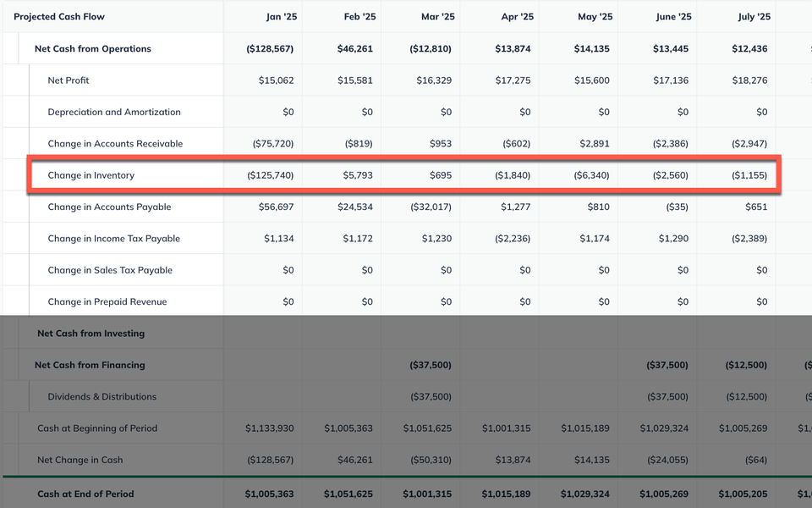Screen dimensions: 812x508
Task: Click the July '25 column header
Action: (754, 17)
